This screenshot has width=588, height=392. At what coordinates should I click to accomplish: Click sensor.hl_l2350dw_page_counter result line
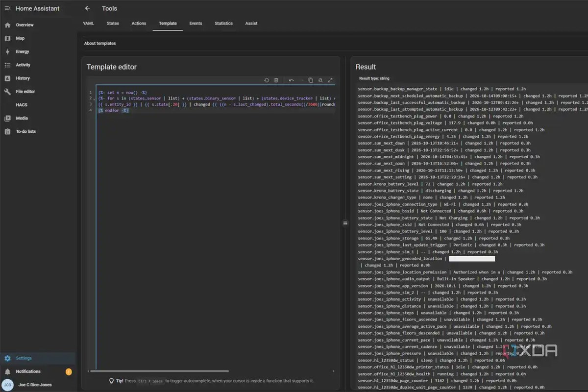pyautogui.click(x=437, y=380)
